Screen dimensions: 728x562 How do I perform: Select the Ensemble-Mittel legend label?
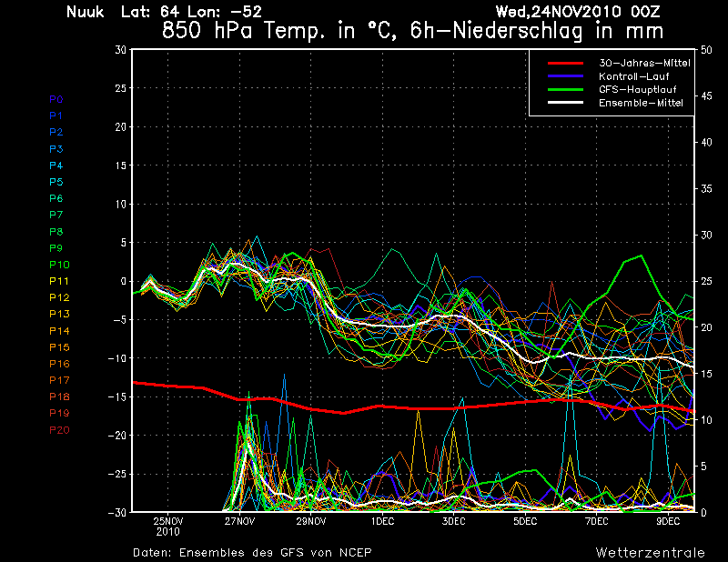[x=641, y=103]
